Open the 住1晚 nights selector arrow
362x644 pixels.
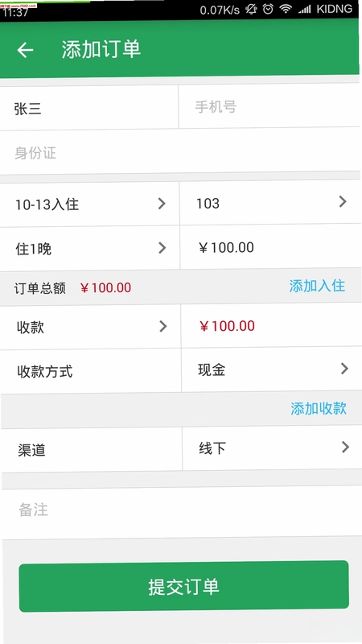(x=162, y=248)
